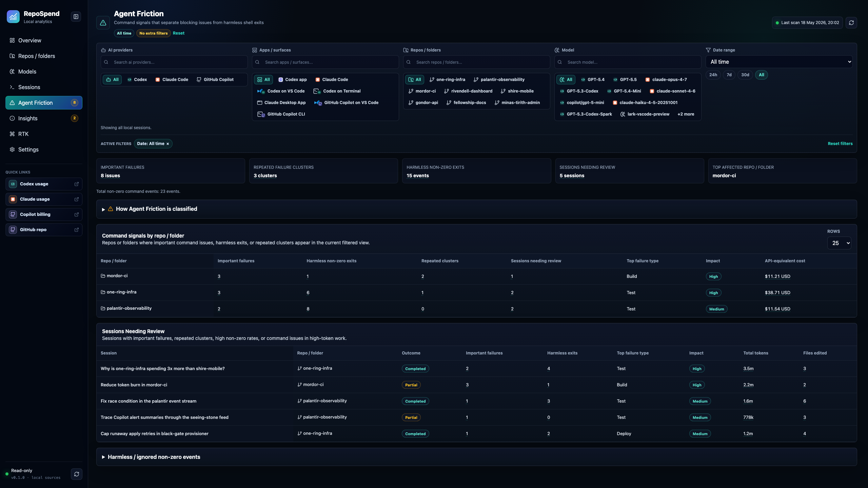This screenshot has width=868, height=488.
Task: Show the +2 more models
Action: pyautogui.click(x=686, y=114)
